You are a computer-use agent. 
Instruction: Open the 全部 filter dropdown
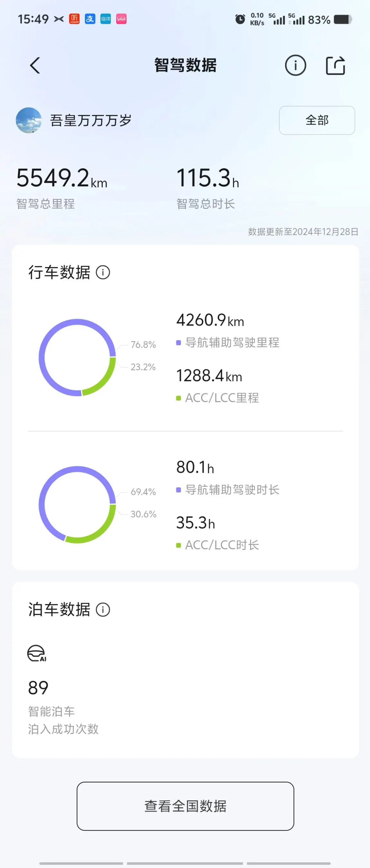point(317,120)
